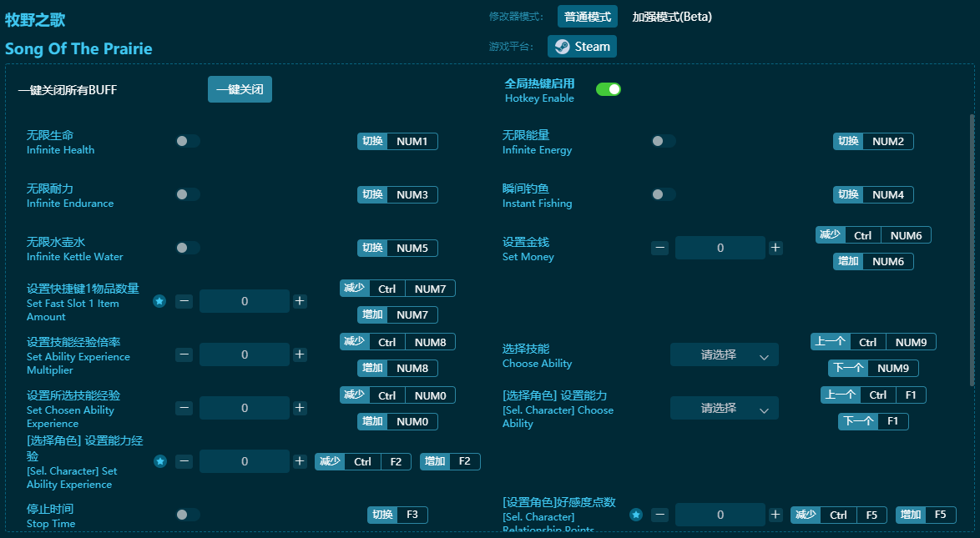Click the 切换 NUM1 hotkey button
This screenshot has height=538, width=980.
(397, 141)
